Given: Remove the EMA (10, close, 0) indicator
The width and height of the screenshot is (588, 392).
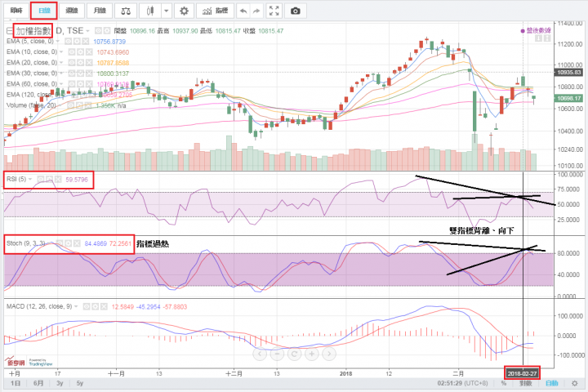Looking at the screenshot, I should pyautogui.click(x=89, y=51).
